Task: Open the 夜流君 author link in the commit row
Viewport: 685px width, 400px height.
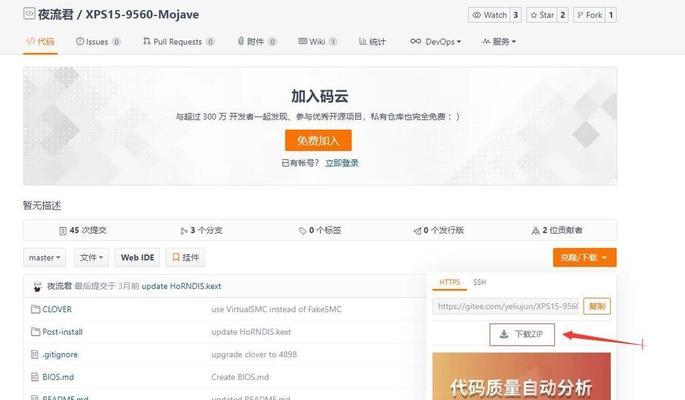Action: click(x=59, y=286)
